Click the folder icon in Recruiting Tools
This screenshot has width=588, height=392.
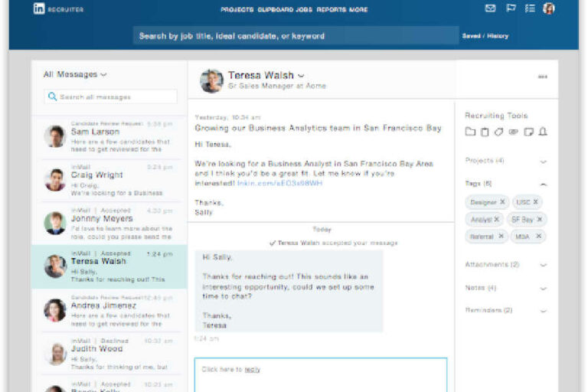[x=470, y=132]
